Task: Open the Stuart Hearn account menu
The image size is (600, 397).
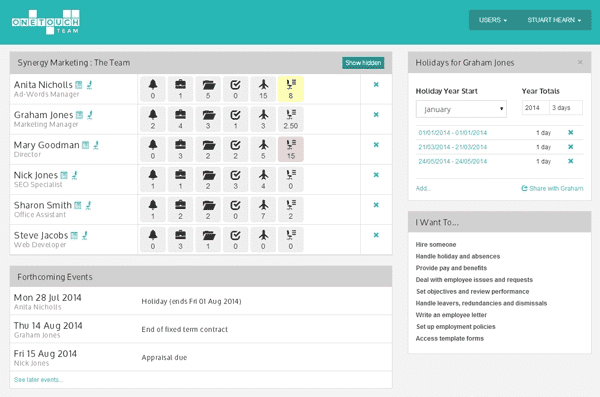Action: 554,20
